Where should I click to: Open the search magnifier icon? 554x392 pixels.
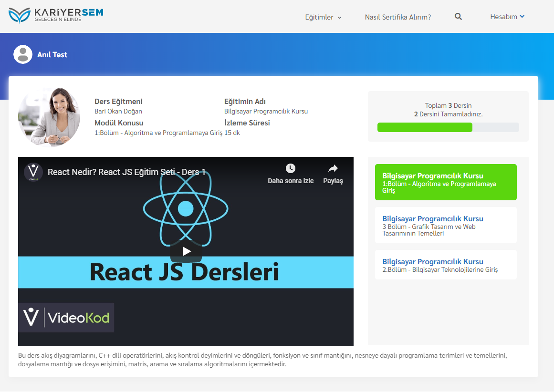(x=458, y=17)
